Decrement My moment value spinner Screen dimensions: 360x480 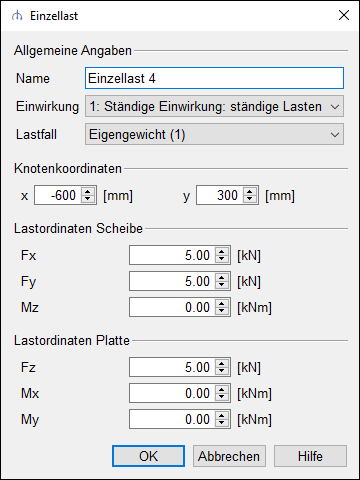point(222,423)
